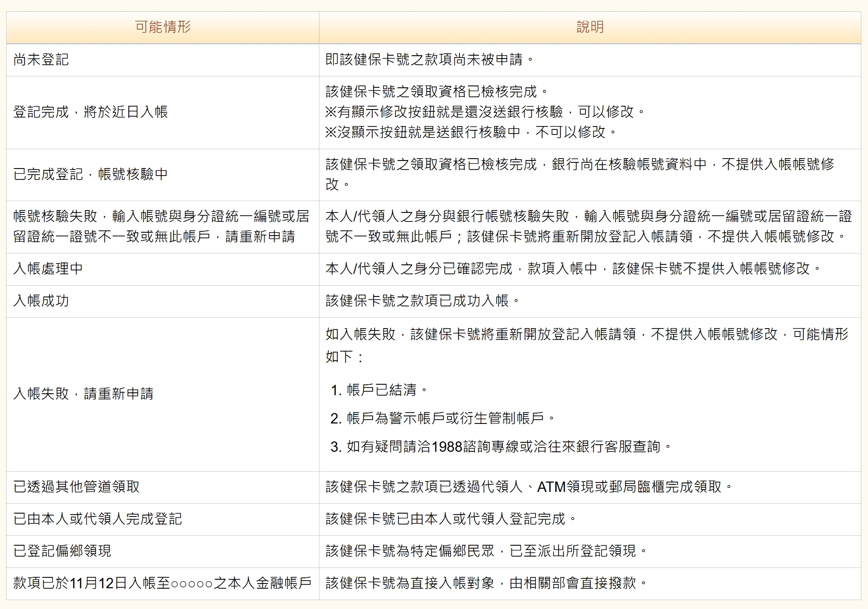This screenshot has height=609, width=868.
Task: Click the 已登記偏鄉領現 status cell
Action: (x=62, y=551)
